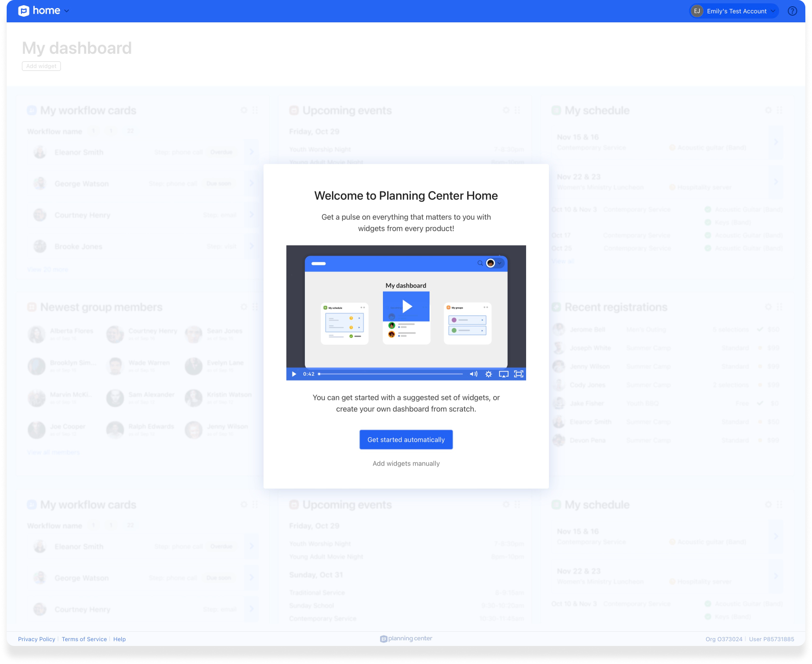This screenshot has height=664, width=812.
Task: Click the AirPlay icon in the video player
Action: coord(503,374)
